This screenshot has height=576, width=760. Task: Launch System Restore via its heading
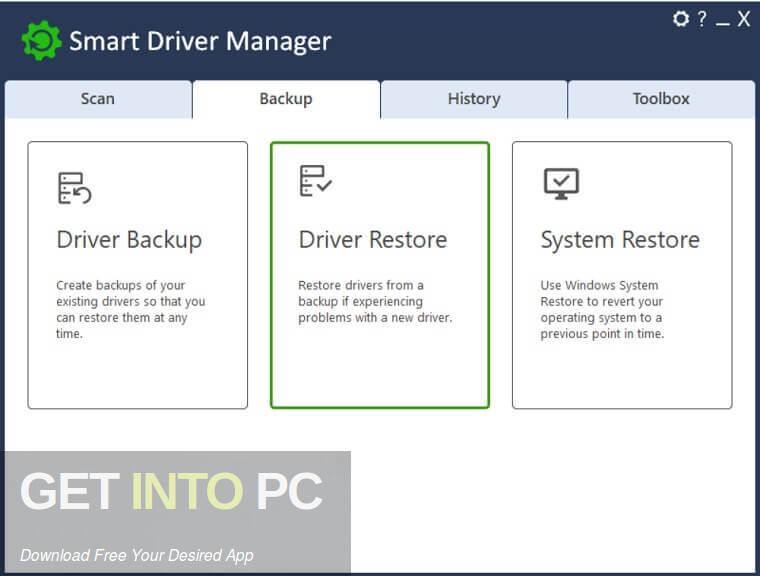[620, 240]
